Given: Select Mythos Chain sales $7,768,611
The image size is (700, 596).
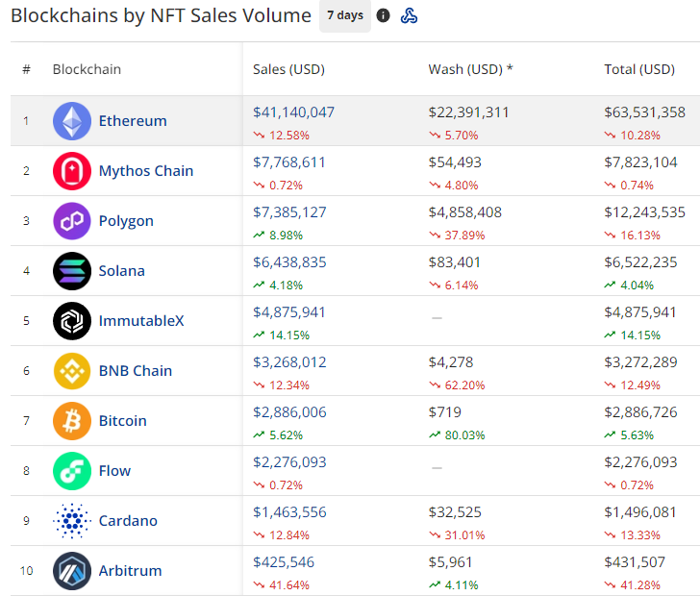Looking at the screenshot, I should coord(288,162).
